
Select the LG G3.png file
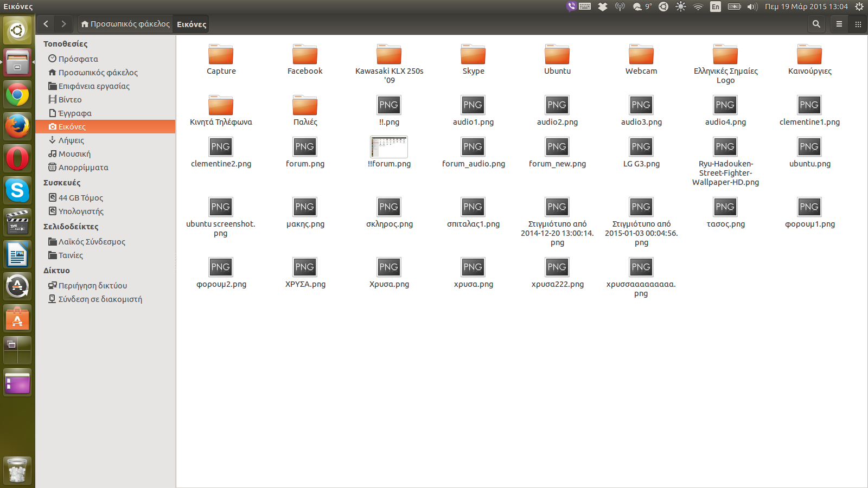point(641,147)
